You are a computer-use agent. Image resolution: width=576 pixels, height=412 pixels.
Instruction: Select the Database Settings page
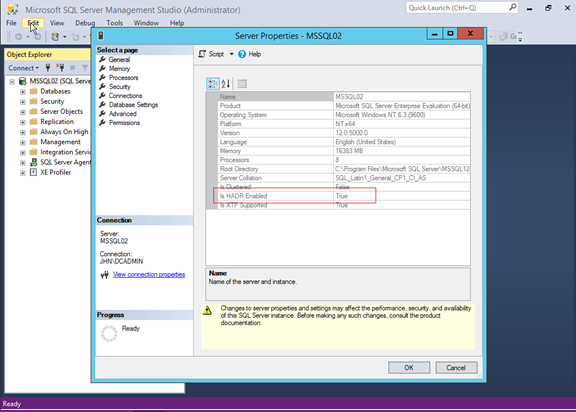point(133,105)
